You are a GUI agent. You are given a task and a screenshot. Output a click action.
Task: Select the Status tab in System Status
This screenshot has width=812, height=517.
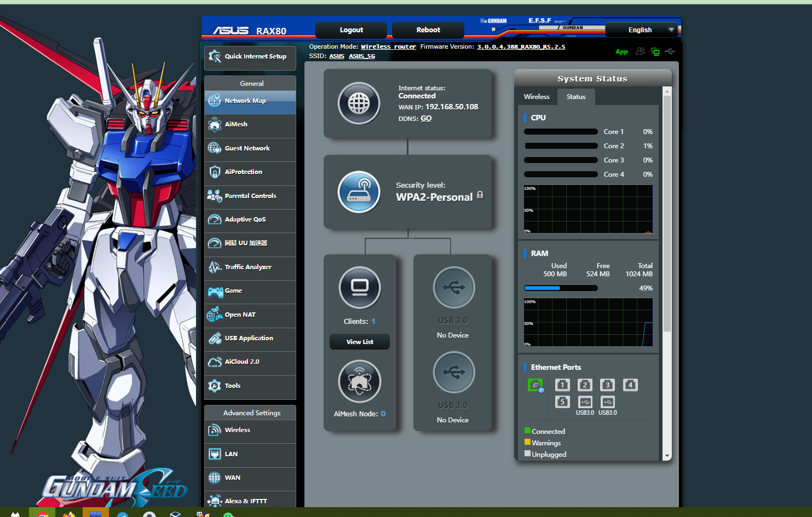(x=576, y=97)
